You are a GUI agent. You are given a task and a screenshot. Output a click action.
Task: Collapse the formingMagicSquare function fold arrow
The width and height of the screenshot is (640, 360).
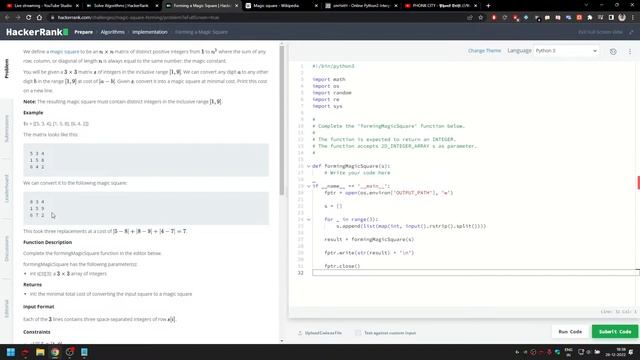(x=308, y=166)
